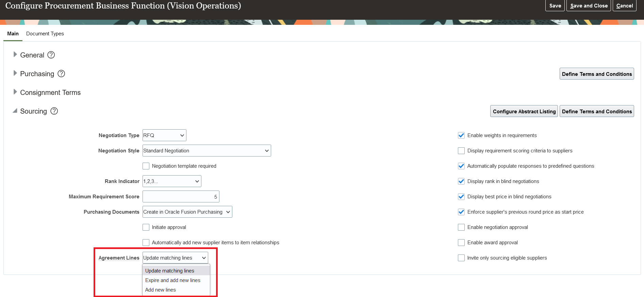Viewport: 644px width, 297px height.
Task: Enable Negotiation template required checkbox
Action: pos(146,166)
